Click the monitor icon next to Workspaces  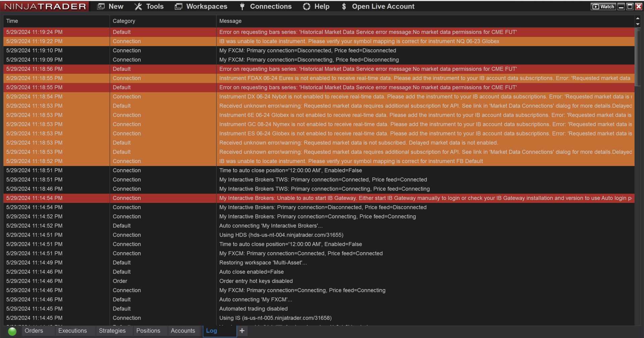(x=178, y=6)
